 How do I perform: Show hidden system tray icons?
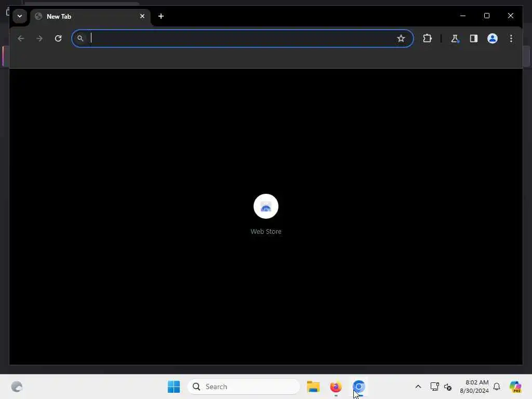coord(418,387)
